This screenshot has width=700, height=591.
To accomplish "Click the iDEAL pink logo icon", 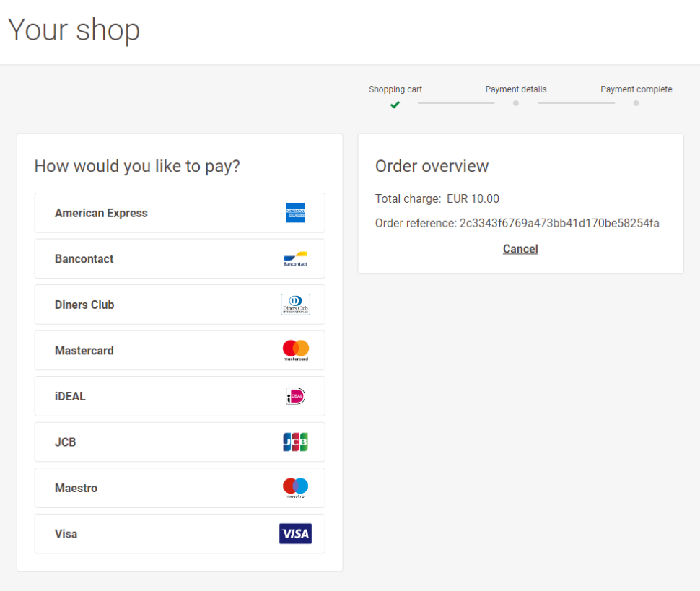I will click(x=295, y=396).
